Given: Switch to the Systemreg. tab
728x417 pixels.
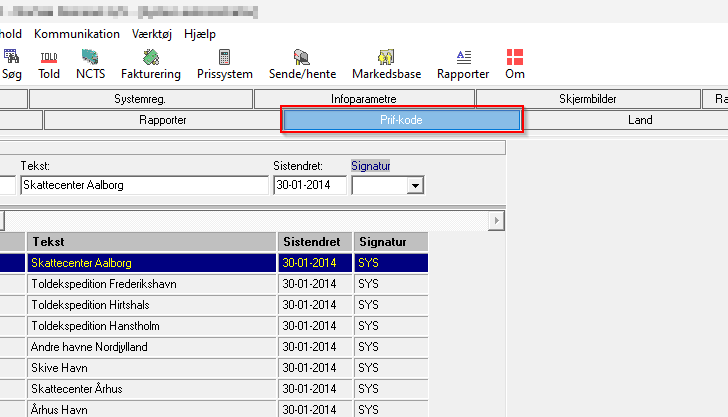Looking at the screenshot, I should (140, 99).
